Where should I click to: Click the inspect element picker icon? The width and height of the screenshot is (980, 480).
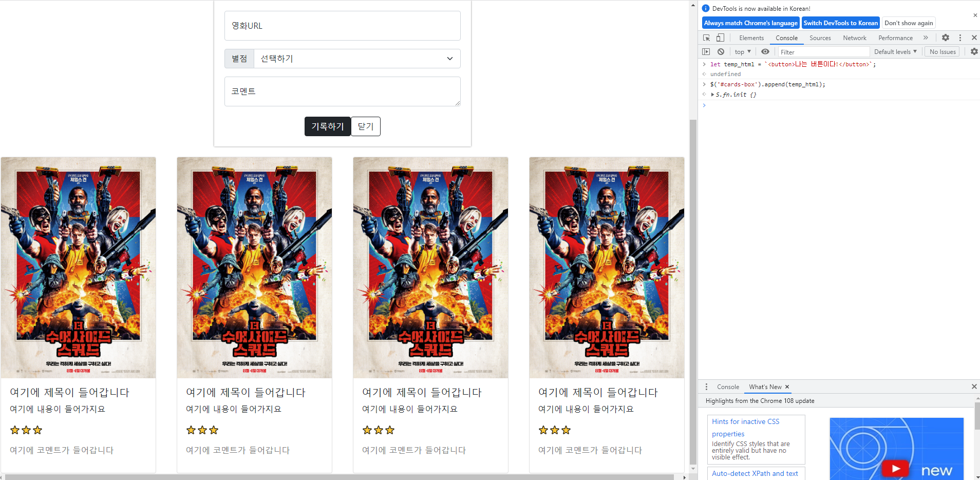[707, 38]
